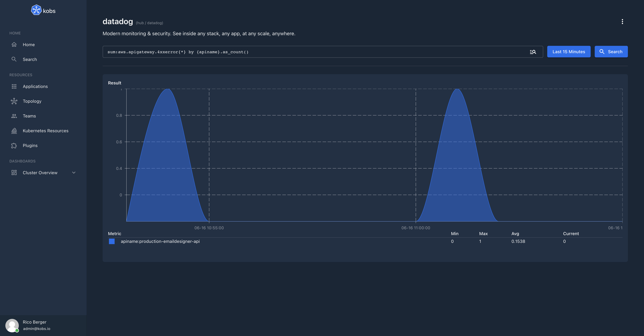Image resolution: width=644 pixels, height=336 pixels.
Task: Click the Teams people icon
Action: point(14,116)
